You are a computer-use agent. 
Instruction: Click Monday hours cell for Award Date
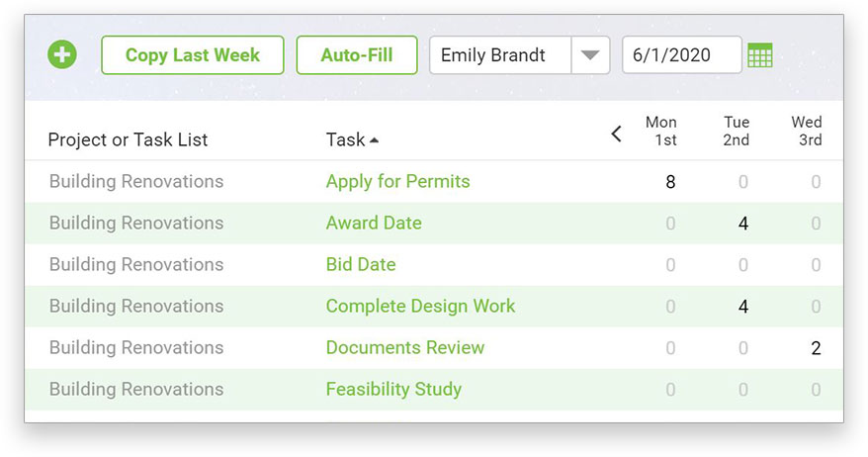tap(670, 224)
